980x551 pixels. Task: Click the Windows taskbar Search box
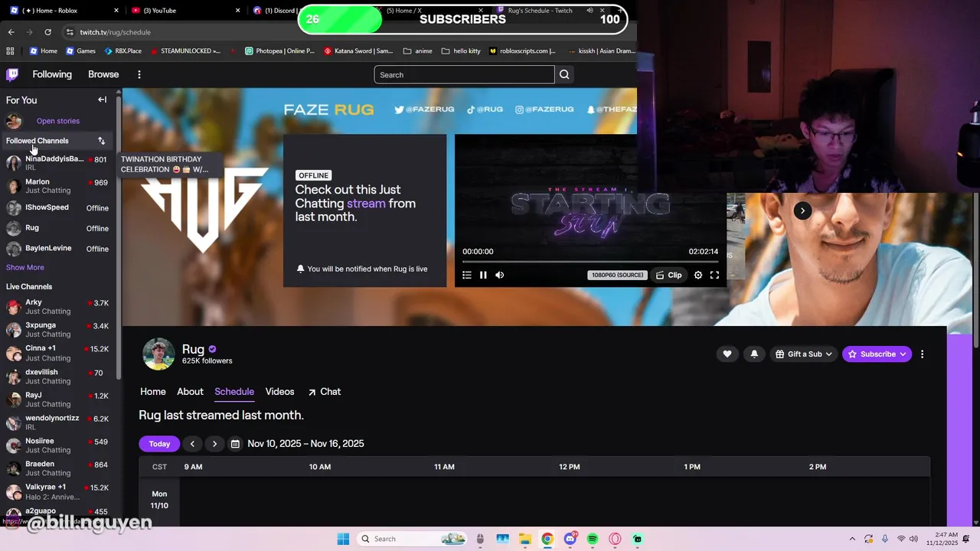[x=412, y=539]
